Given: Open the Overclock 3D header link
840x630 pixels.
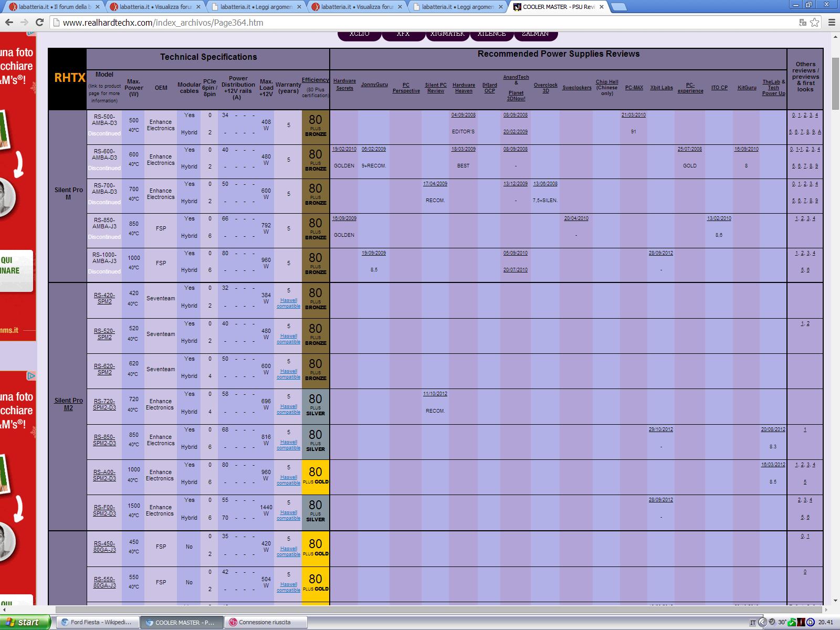Looking at the screenshot, I should pyautogui.click(x=545, y=88).
